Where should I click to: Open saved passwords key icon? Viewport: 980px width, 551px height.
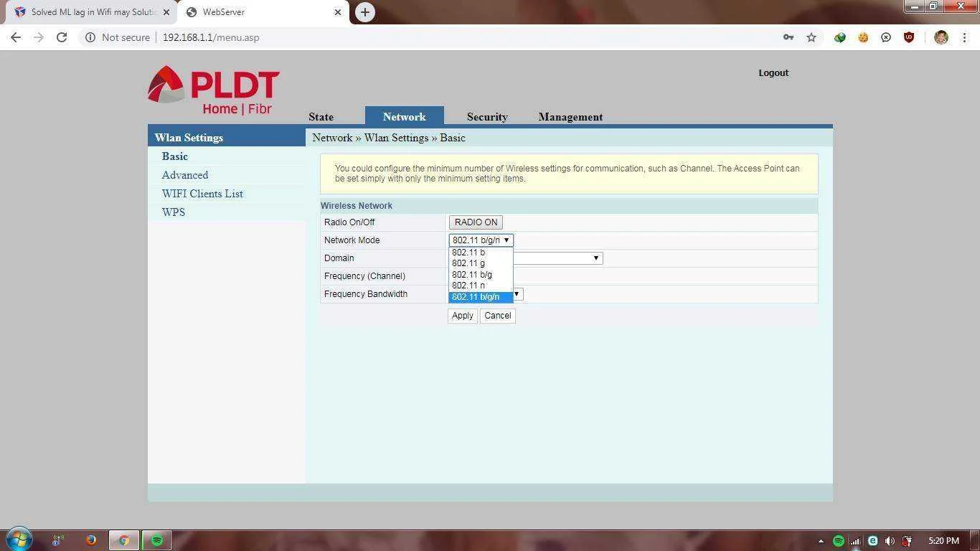788,37
